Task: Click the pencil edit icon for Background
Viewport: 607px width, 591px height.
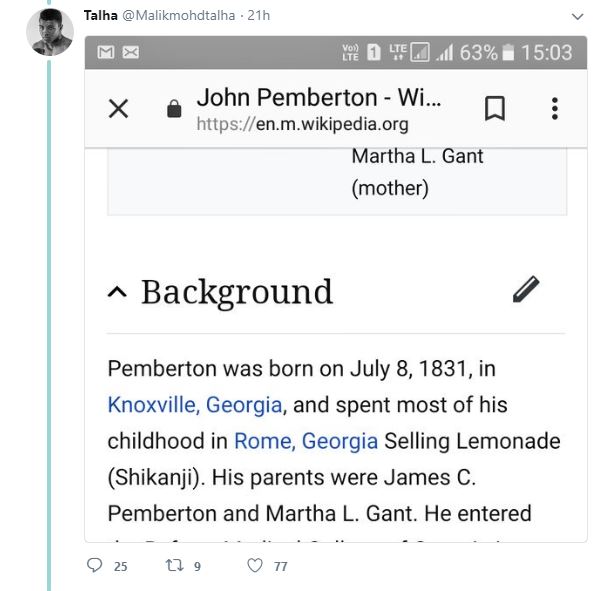Action: tap(526, 290)
